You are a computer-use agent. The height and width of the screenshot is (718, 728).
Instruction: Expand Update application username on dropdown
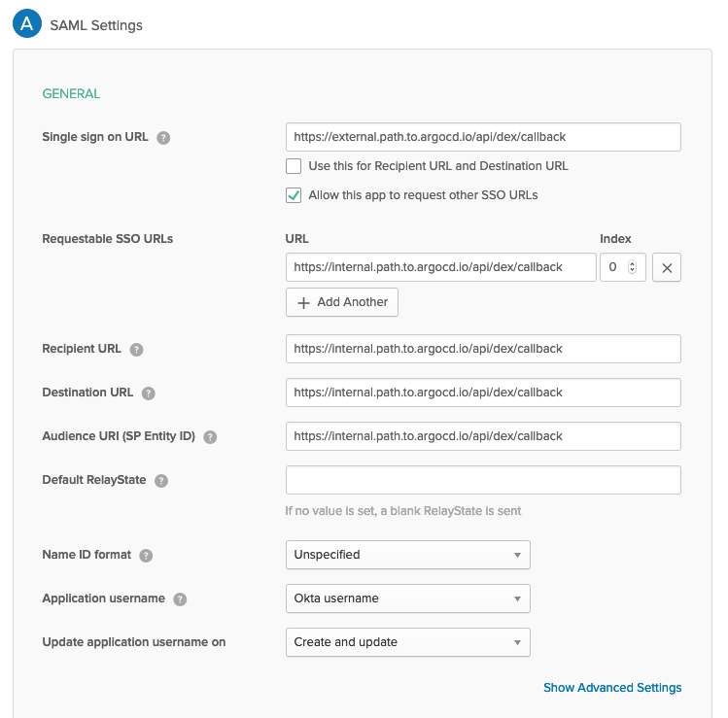pyautogui.click(x=407, y=642)
